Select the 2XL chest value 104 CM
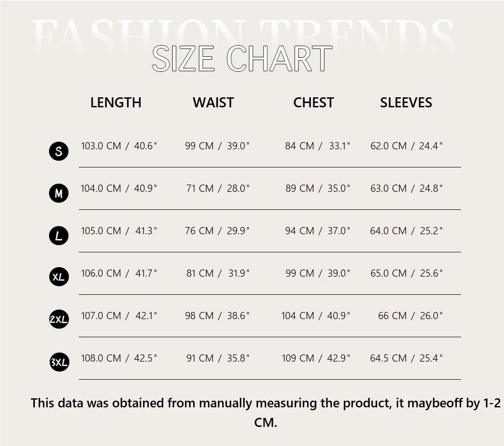The width and height of the screenshot is (504, 446). [298, 316]
